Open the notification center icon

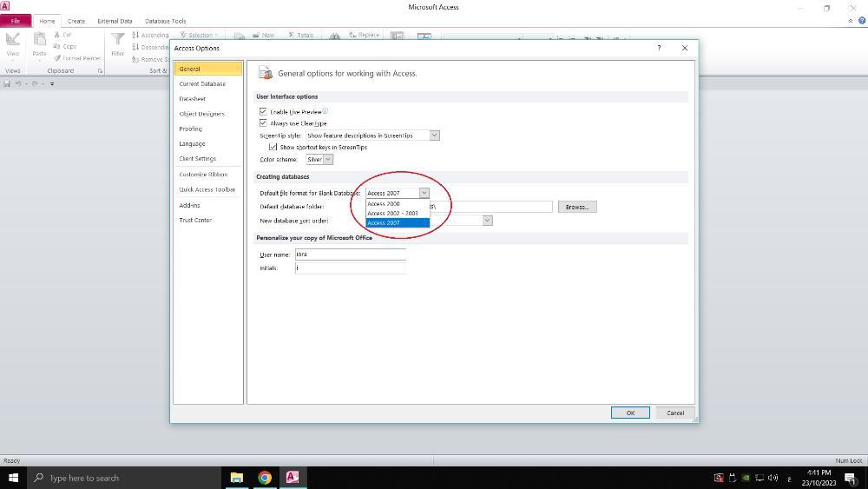[851, 478]
